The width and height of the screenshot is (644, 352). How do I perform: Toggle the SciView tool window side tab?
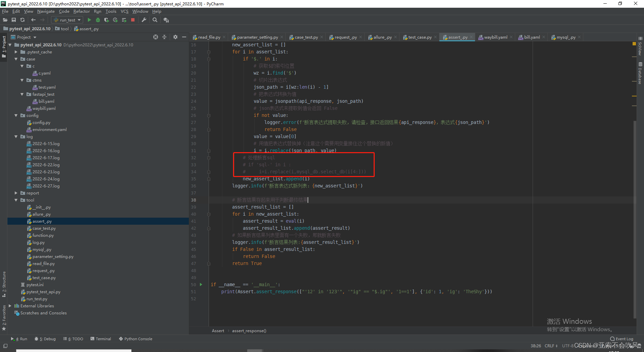click(640, 46)
